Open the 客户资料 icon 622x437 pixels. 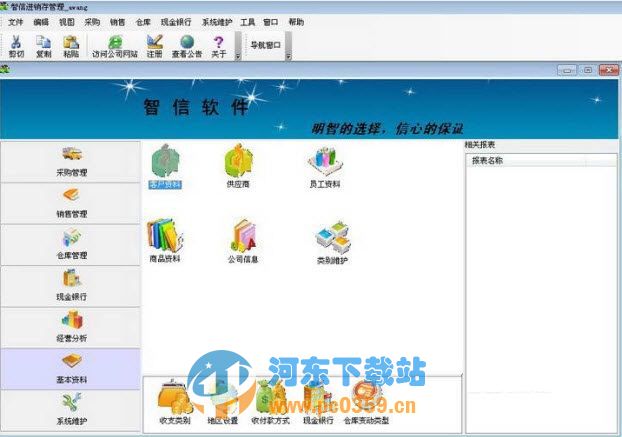[165, 166]
